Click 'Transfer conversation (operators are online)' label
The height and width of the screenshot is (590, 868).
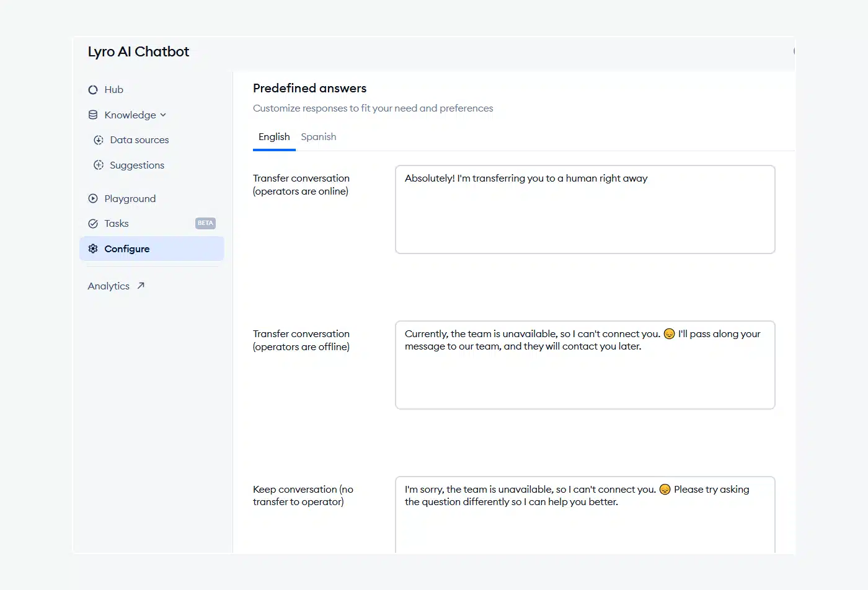[301, 185]
